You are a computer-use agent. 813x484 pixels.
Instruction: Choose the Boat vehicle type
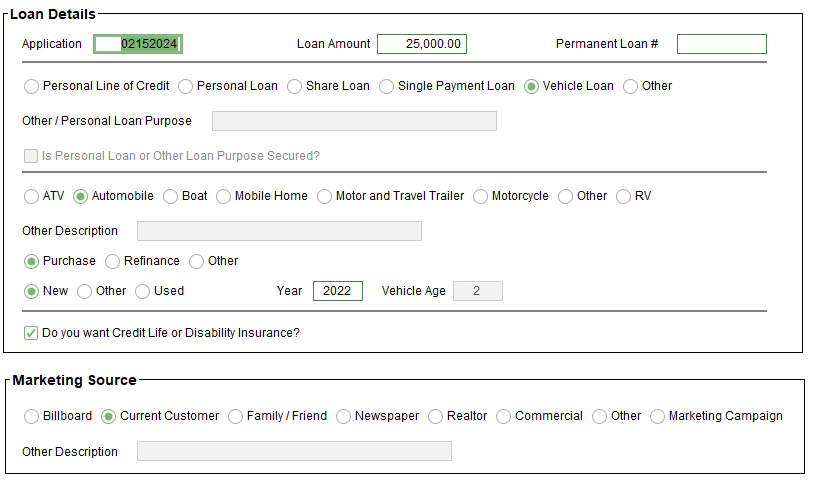[x=171, y=196]
